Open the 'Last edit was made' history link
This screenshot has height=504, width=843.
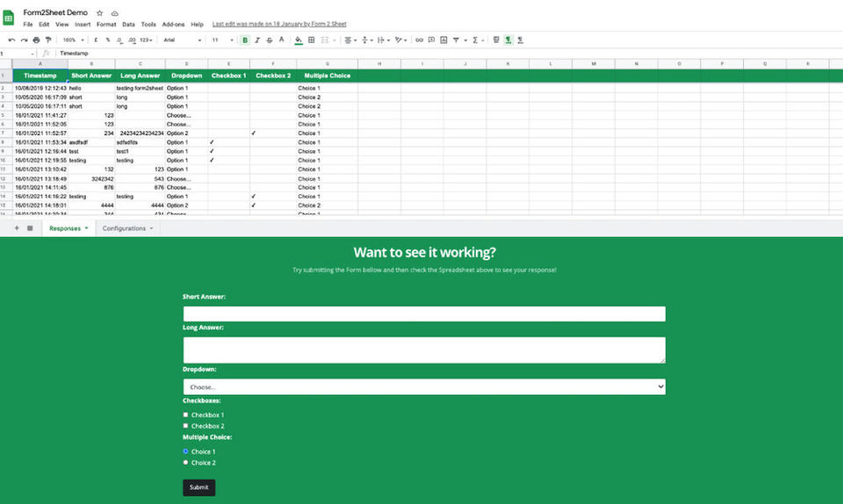(x=279, y=25)
